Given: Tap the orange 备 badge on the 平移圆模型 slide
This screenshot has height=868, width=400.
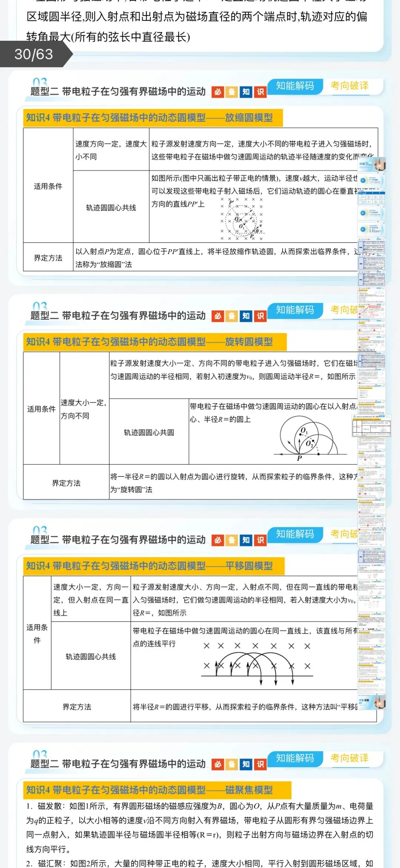Looking at the screenshot, I should pos(232,540).
